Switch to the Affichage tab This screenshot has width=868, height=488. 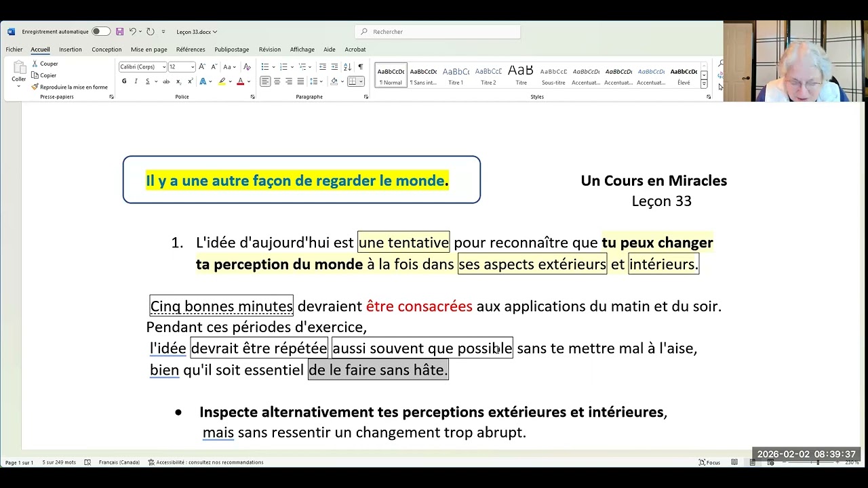tap(302, 49)
